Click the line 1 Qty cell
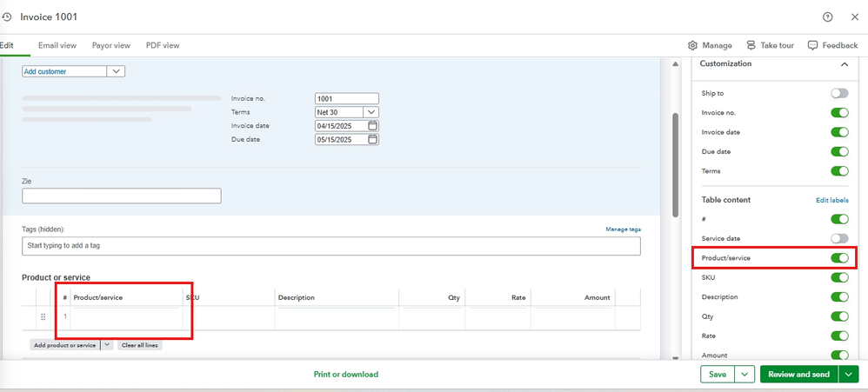Image resolution: width=868 pixels, height=392 pixels. [x=431, y=317]
